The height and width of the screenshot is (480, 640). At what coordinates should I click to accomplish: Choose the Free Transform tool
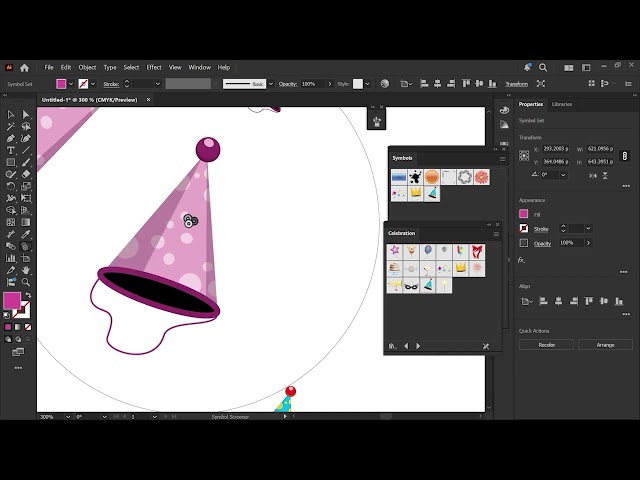click(26, 198)
